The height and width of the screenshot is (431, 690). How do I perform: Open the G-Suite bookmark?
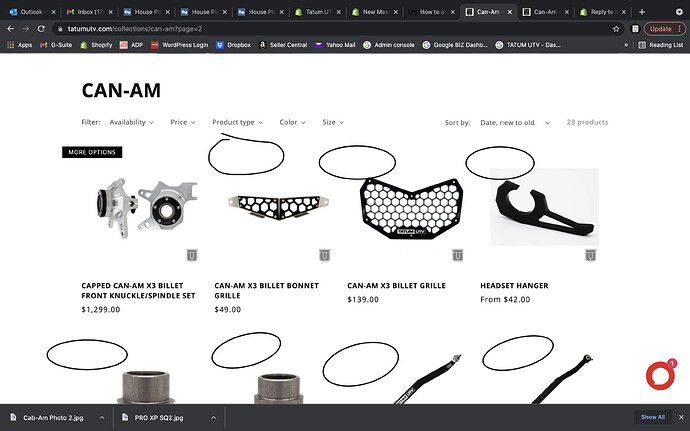[x=56, y=45]
